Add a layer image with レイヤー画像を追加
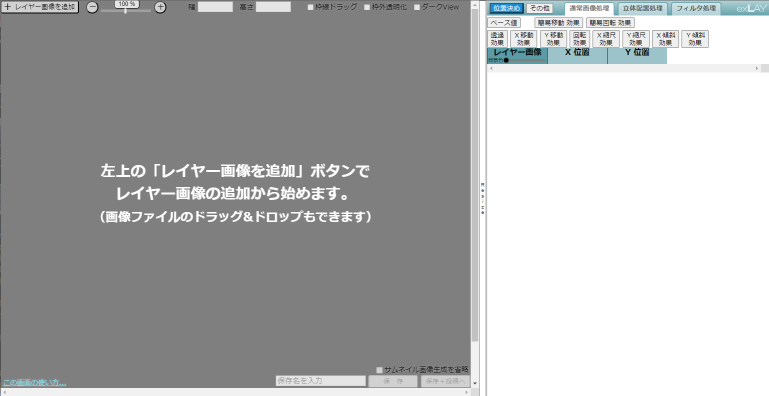The width and height of the screenshot is (769, 396). tap(40, 7)
